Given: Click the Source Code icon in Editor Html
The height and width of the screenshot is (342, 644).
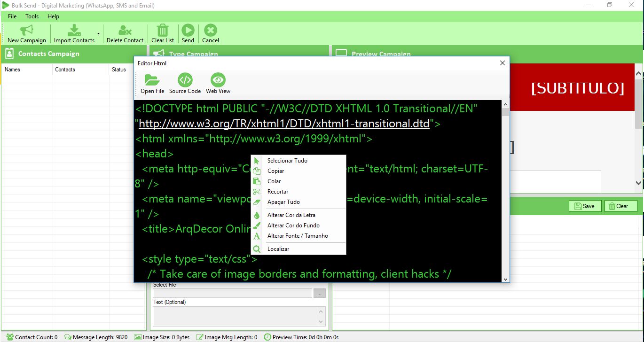Looking at the screenshot, I should 185,80.
